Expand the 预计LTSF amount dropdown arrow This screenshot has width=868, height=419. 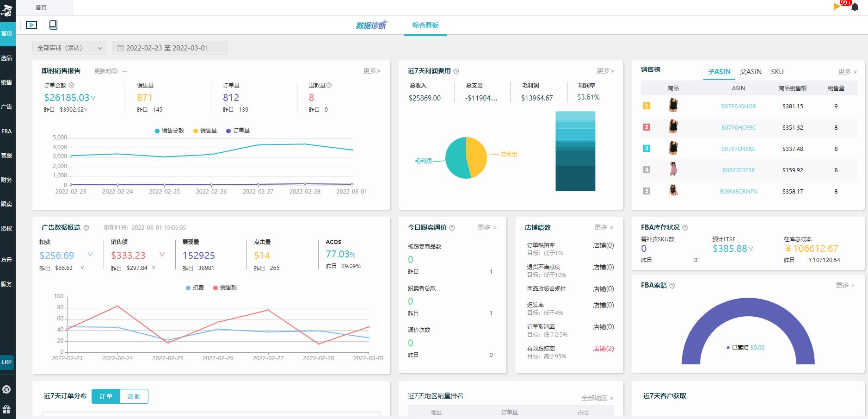(751, 249)
